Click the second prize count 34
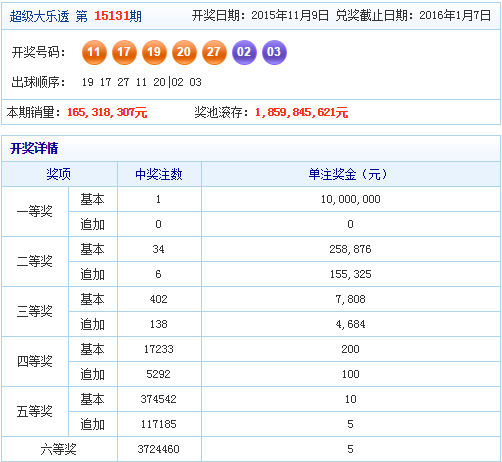The image size is (502, 462). [x=158, y=249]
